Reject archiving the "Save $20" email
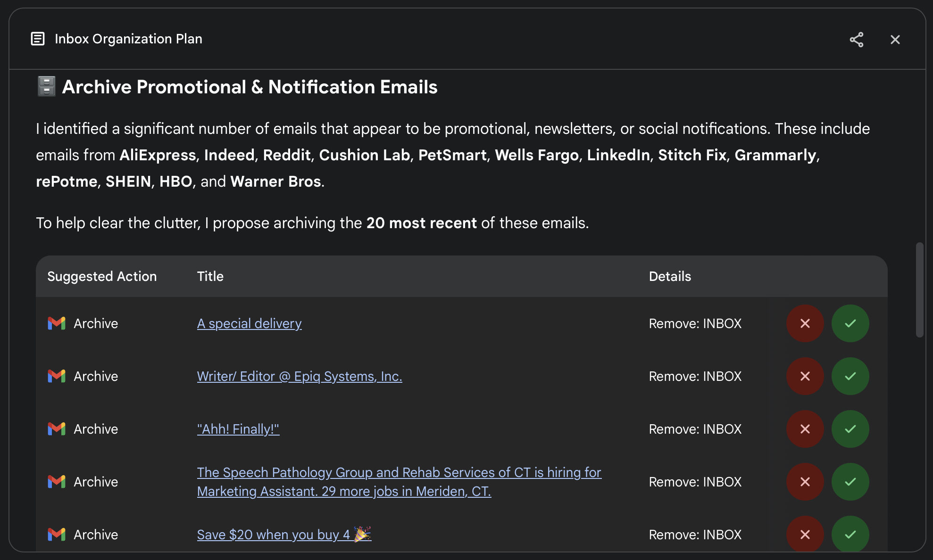 805,535
